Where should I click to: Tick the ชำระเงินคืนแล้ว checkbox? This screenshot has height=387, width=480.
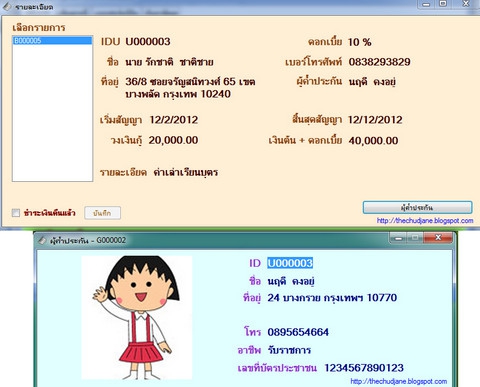(x=16, y=213)
